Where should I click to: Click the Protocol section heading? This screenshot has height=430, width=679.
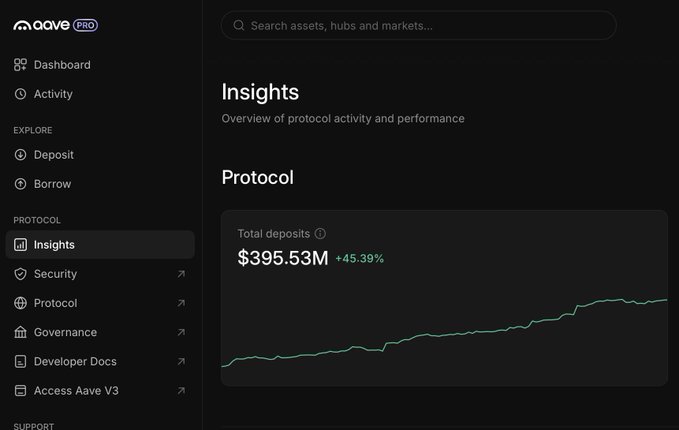click(258, 178)
